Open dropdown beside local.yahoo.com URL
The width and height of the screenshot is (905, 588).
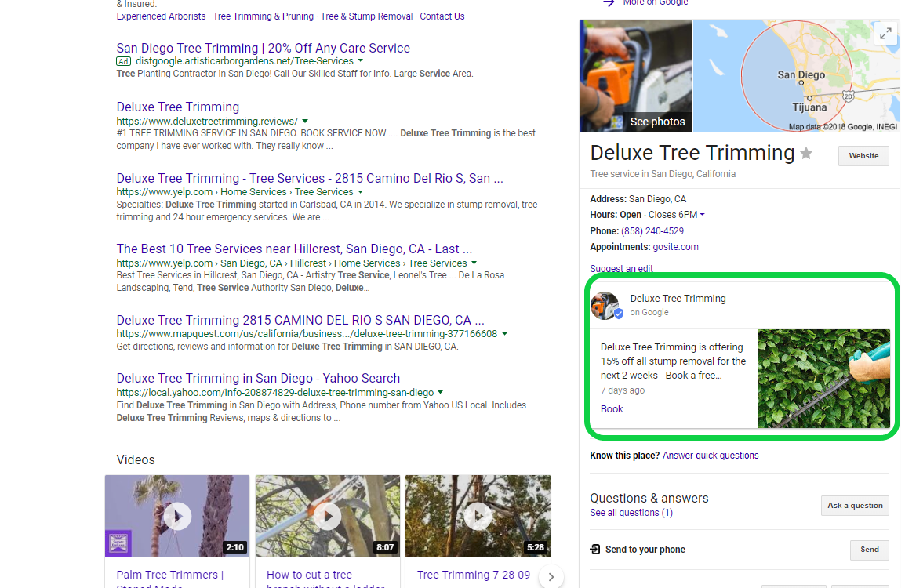(x=441, y=392)
